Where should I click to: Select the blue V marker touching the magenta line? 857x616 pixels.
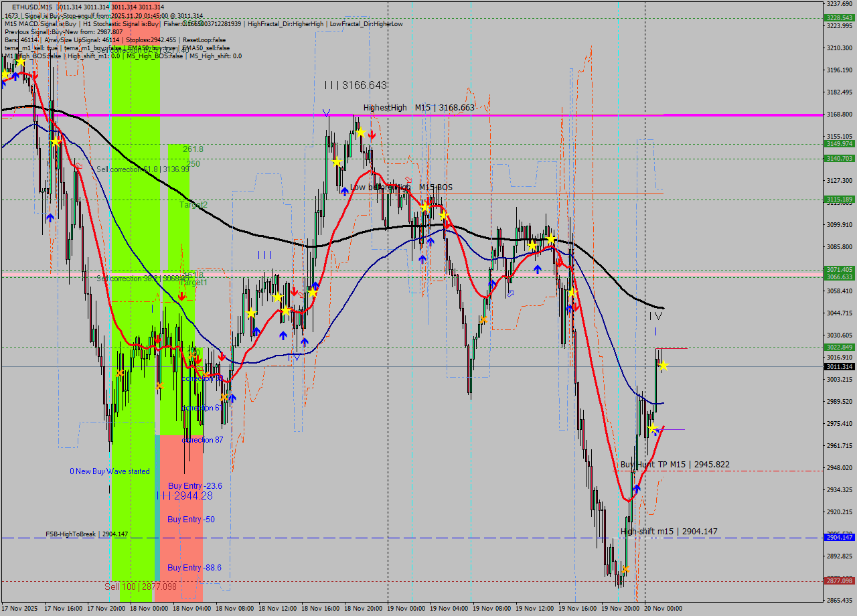pyautogui.click(x=326, y=112)
